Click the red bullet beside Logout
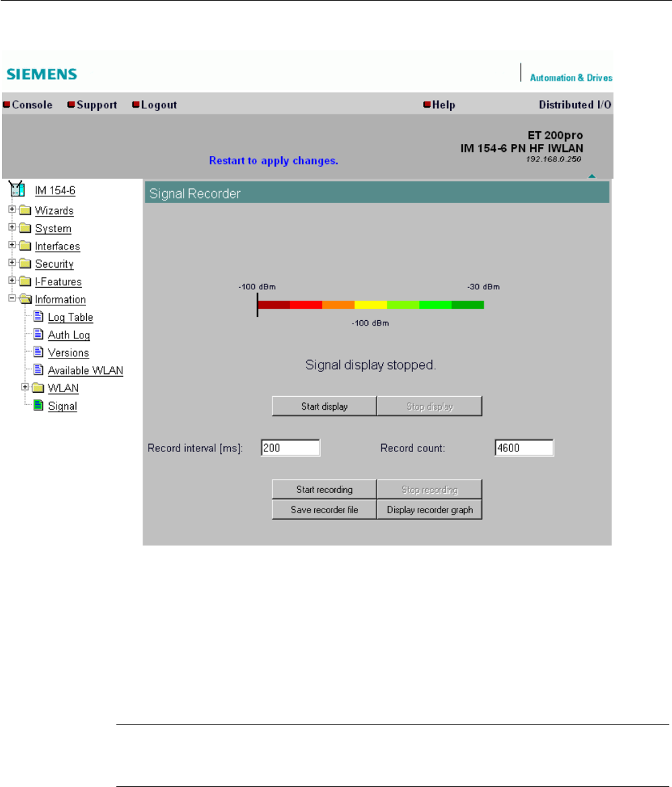Viewport: 672px width, 787px height. tap(135, 104)
